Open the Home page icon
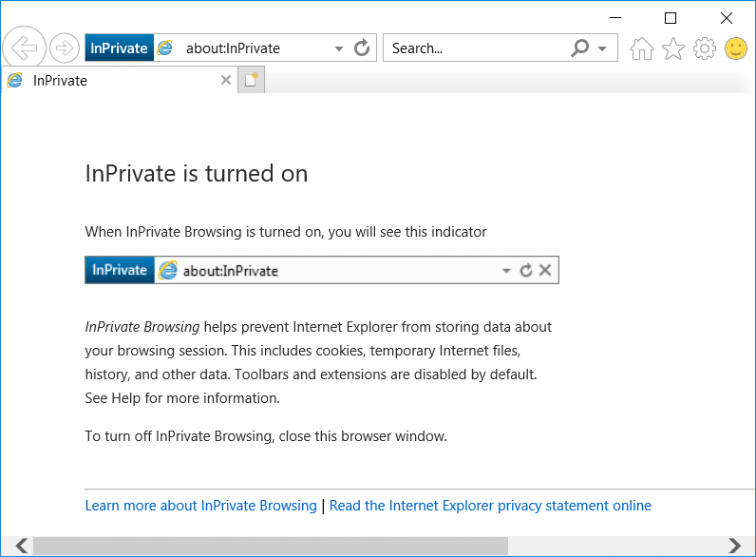 pyautogui.click(x=642, y=48)
